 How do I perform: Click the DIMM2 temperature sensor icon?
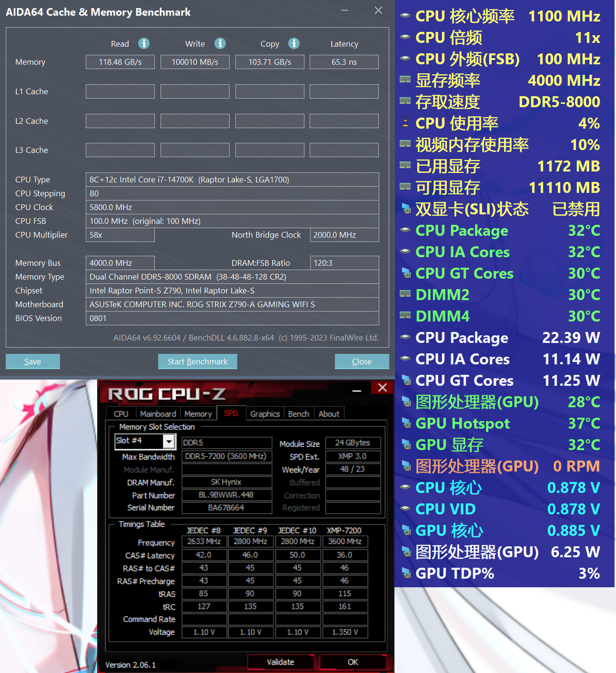405,294
